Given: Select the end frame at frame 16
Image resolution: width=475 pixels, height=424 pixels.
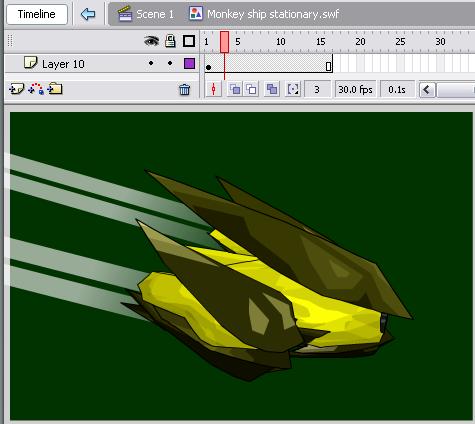Looking at the screenshot, I should (x=328, y=66).
